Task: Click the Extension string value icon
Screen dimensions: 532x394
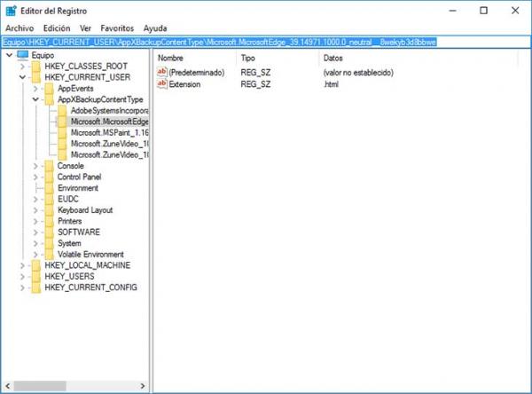Action: (162, 84)
